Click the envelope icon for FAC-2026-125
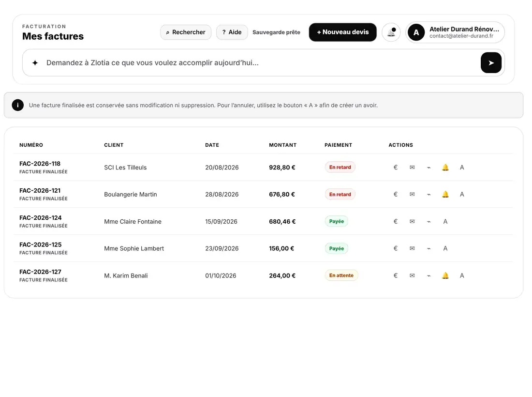The image size is (532, 397). click(412, 248)
